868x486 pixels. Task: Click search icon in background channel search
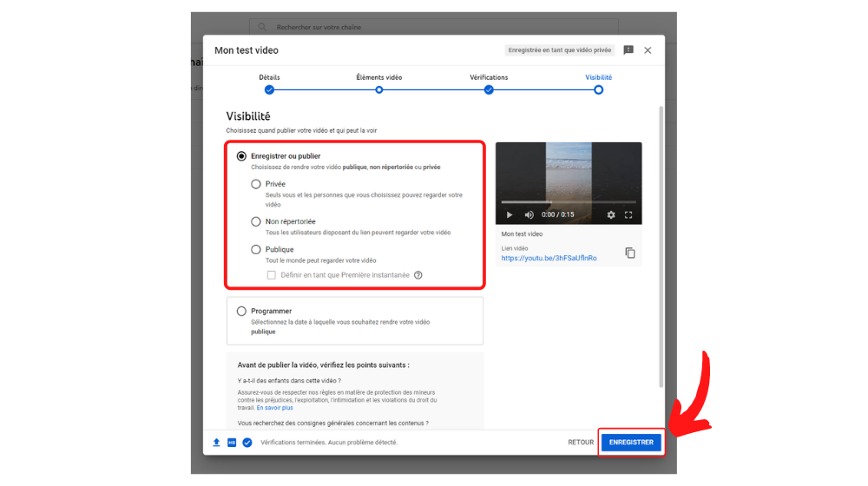pyautogui.click(x=262, y=27)
